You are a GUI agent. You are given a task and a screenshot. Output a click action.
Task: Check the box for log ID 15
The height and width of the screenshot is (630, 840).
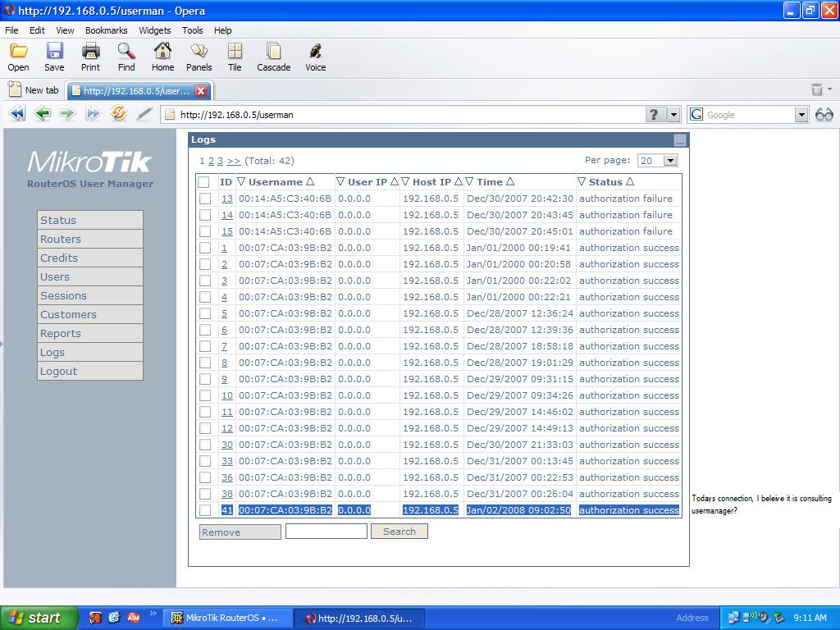205,231
